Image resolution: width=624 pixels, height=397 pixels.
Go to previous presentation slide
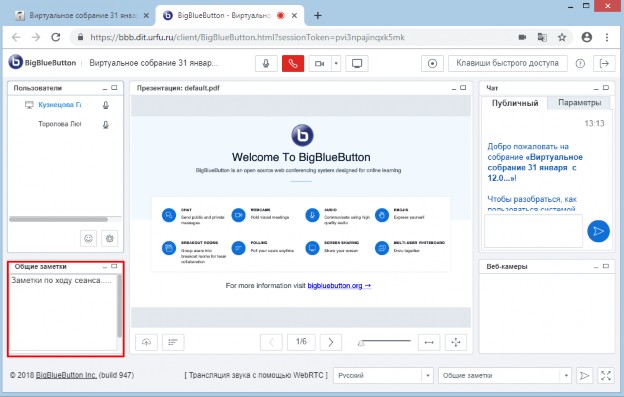pos(271,342)
